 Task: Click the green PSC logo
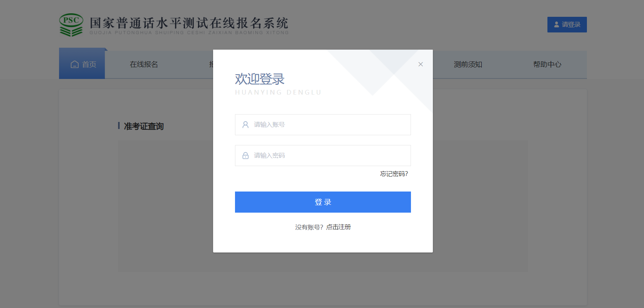(71, 25)
